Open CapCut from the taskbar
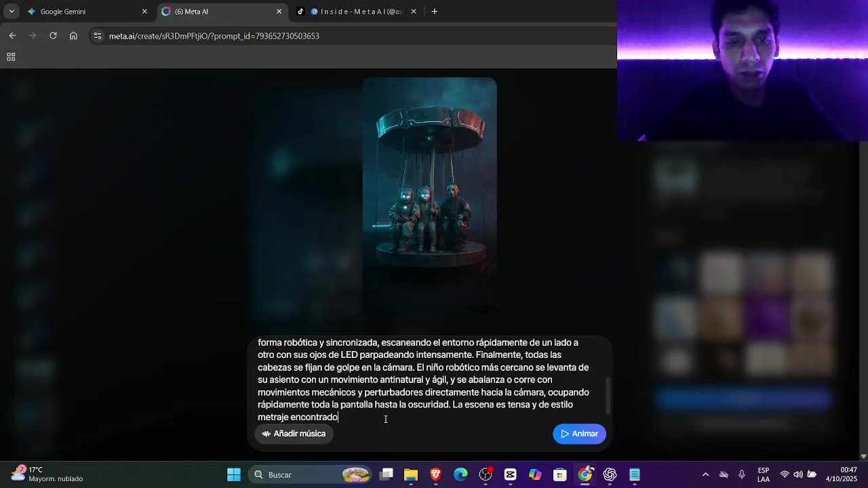Viewport: 868px width, 488px height. pos(511,474)
